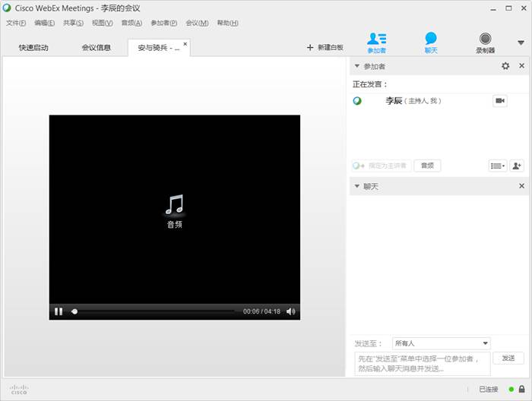Toggle the 参加者 panel icon
The width and height of the screenshot is (532, 401).
click(x=377, y=43)
